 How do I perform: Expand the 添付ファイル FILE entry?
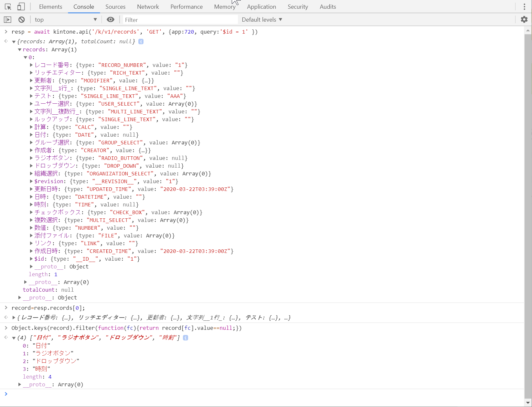(x=31, y=235)
